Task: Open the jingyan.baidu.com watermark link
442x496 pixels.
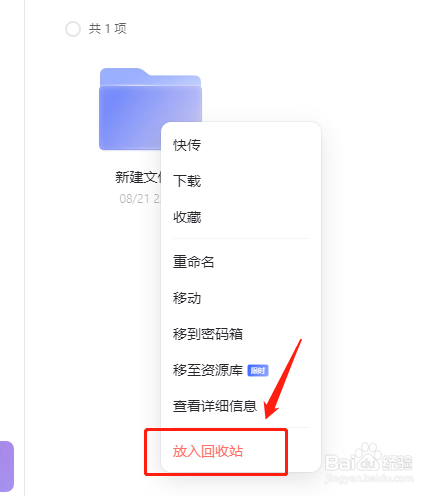Action: pos(369,478)
